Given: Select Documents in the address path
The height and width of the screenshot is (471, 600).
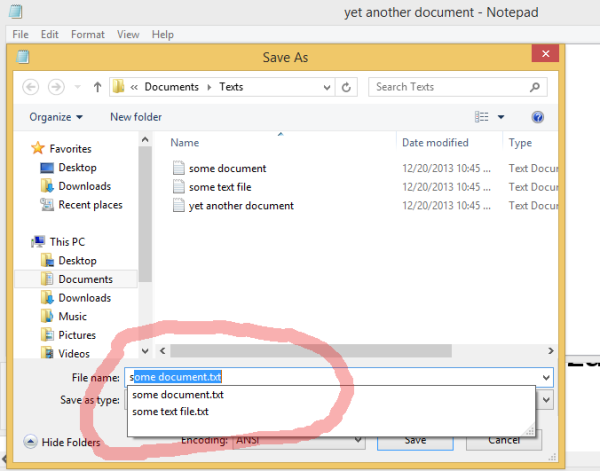Looking at the screenshot, I should click(x=171, y=87).
